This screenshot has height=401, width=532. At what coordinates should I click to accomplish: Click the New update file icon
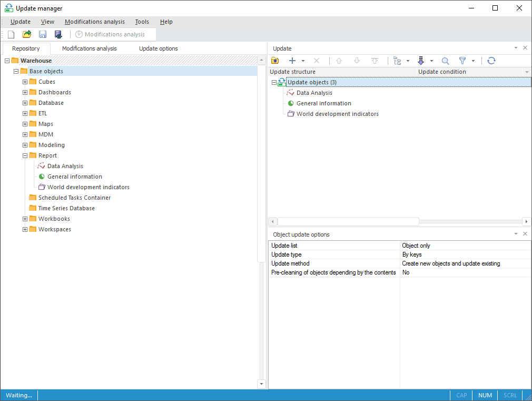[11, 34]
